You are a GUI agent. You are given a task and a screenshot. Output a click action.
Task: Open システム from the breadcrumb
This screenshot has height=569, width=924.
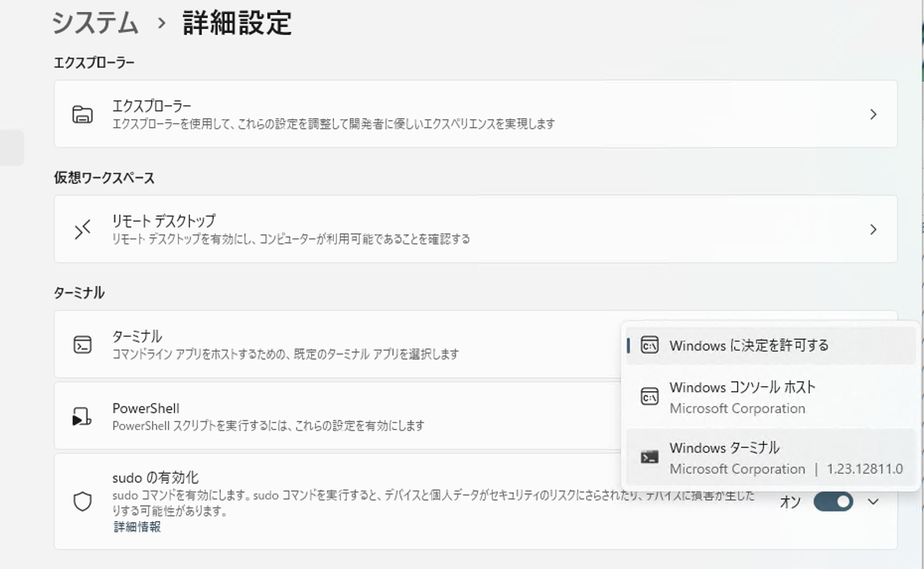coord(95,22)
